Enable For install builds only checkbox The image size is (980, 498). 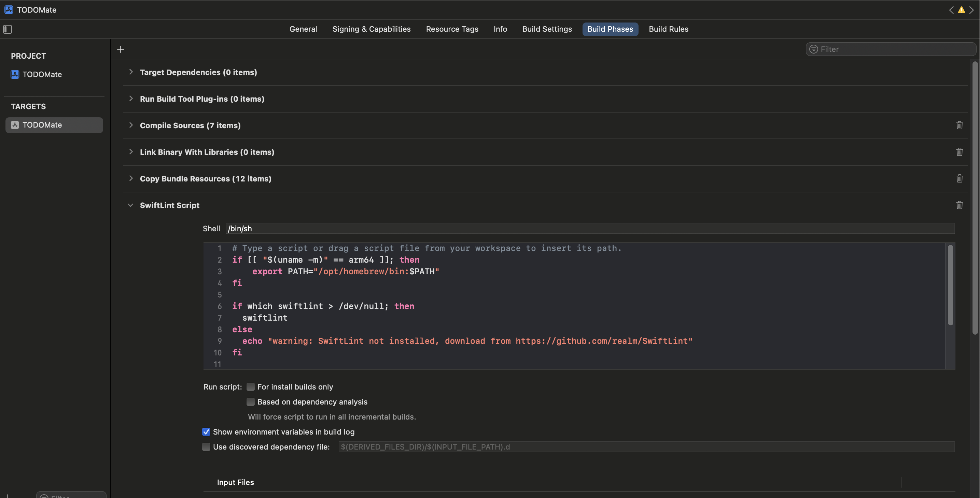coord(250,387)
